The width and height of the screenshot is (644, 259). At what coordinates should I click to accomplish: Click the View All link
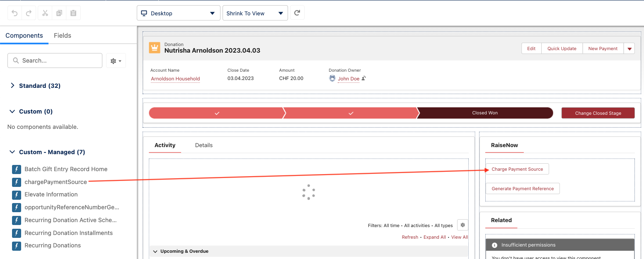tap(460, 237)
